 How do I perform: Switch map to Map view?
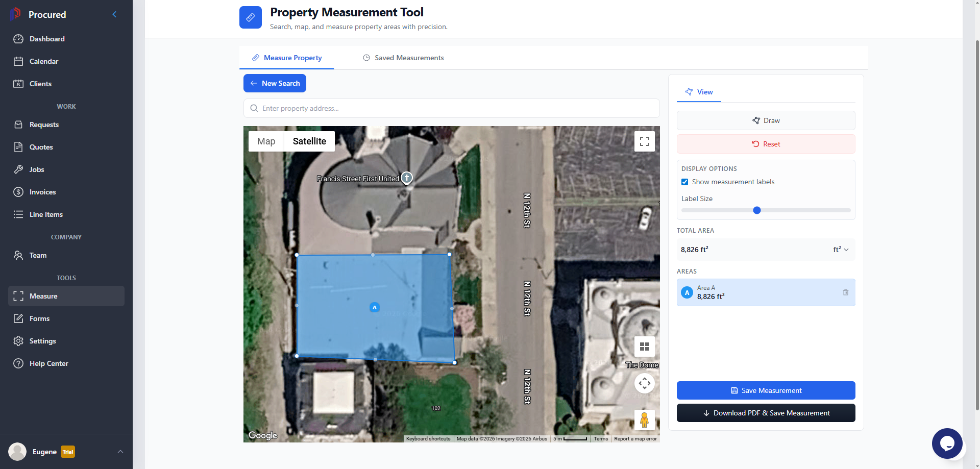coord(266,141)
